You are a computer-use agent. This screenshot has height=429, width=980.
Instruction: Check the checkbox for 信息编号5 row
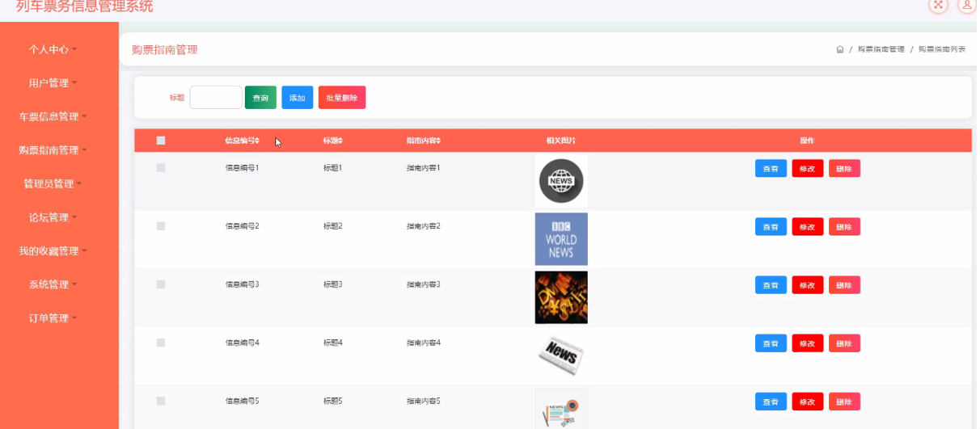[161, 401]
